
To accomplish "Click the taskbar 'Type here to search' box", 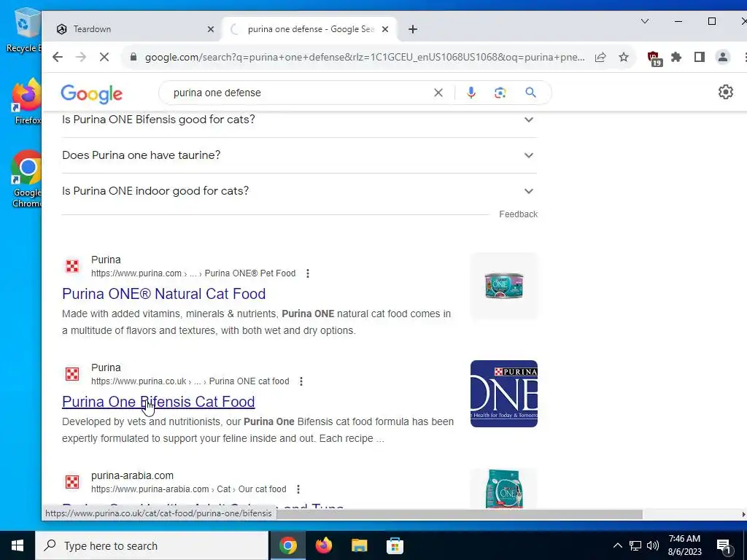I will coord(152,545).
